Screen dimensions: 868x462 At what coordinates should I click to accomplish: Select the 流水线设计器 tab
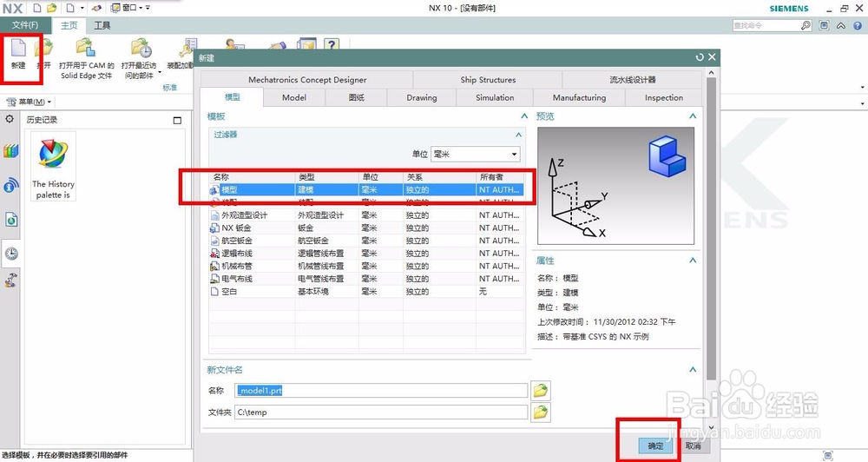pyautogui.click(x=632, y=80)
